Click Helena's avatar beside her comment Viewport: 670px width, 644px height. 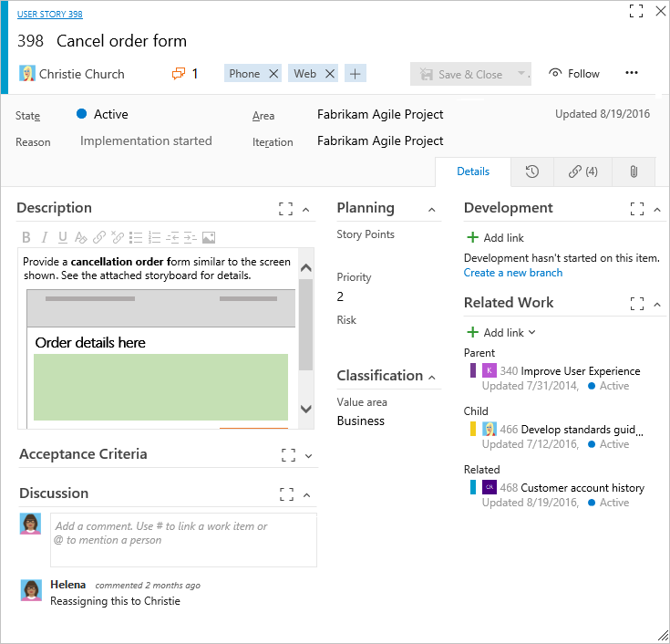31,590
